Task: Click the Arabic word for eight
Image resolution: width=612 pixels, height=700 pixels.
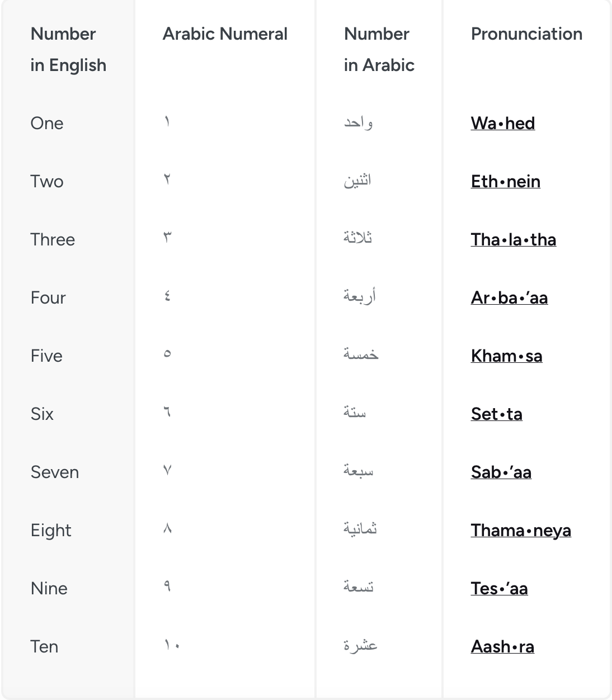Action: coord(360,528)
